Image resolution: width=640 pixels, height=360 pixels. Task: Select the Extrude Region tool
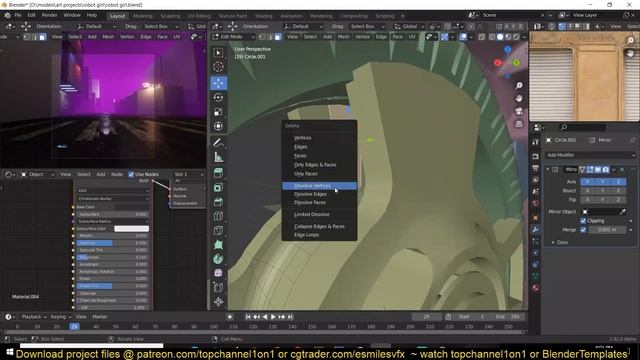(x=218, y=173)
